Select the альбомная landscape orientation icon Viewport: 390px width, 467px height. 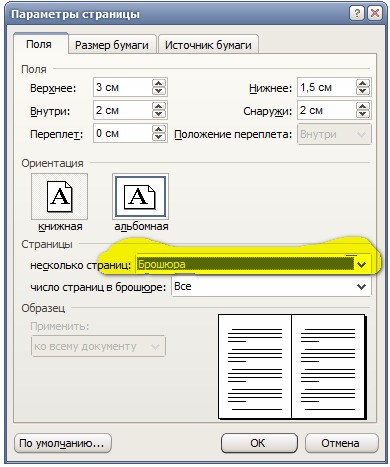pyautogui.click(x=140, y=196)
